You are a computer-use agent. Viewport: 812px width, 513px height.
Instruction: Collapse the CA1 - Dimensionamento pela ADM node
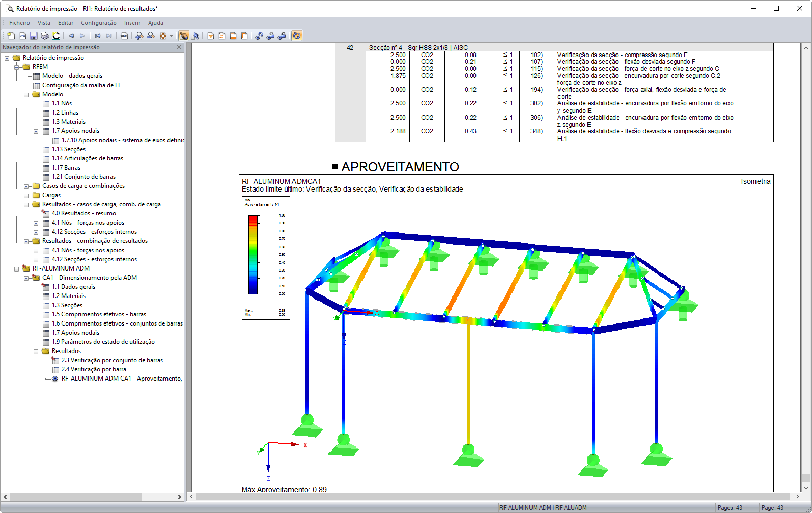tap(26, 278)
